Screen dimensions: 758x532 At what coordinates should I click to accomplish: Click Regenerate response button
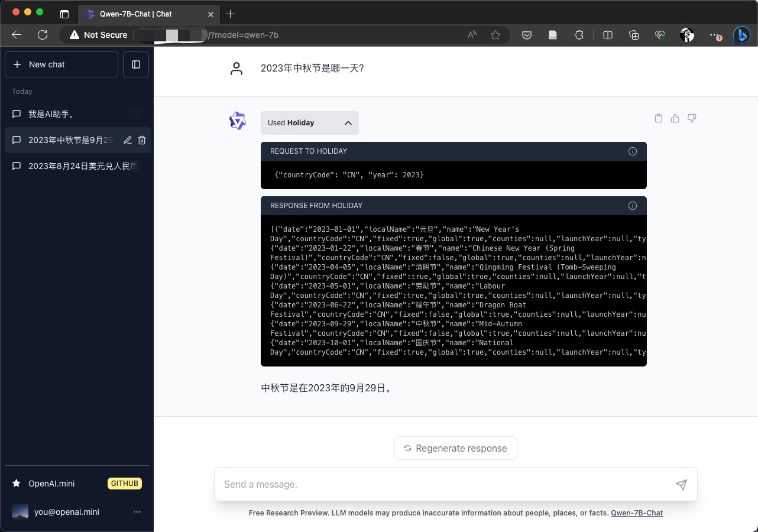[x=456, y=448]
